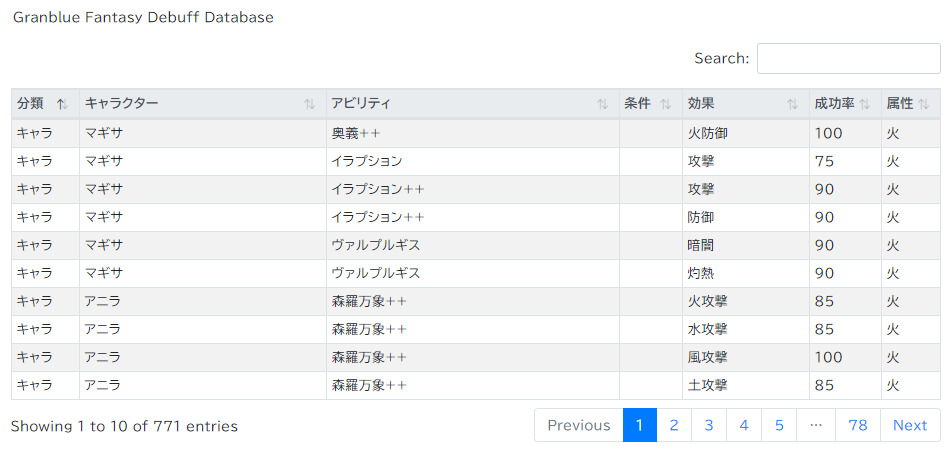Click the Granblue Fantasy Debuff Database title
947x450 pixels.
(x=143, y=18)
